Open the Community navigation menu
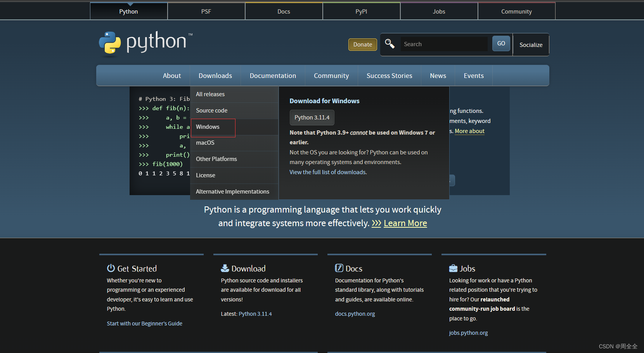This screenshot has width=644, height=353. tap(331, 76)
